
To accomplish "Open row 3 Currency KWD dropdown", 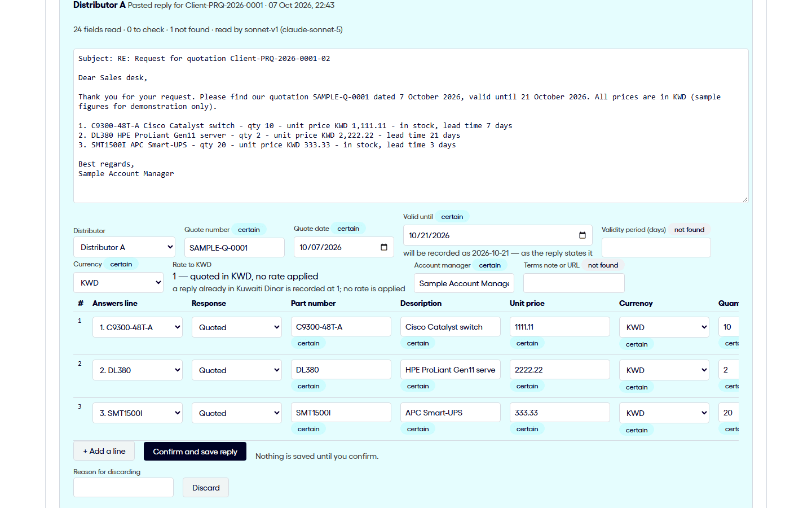I will [x=664, y=413].
